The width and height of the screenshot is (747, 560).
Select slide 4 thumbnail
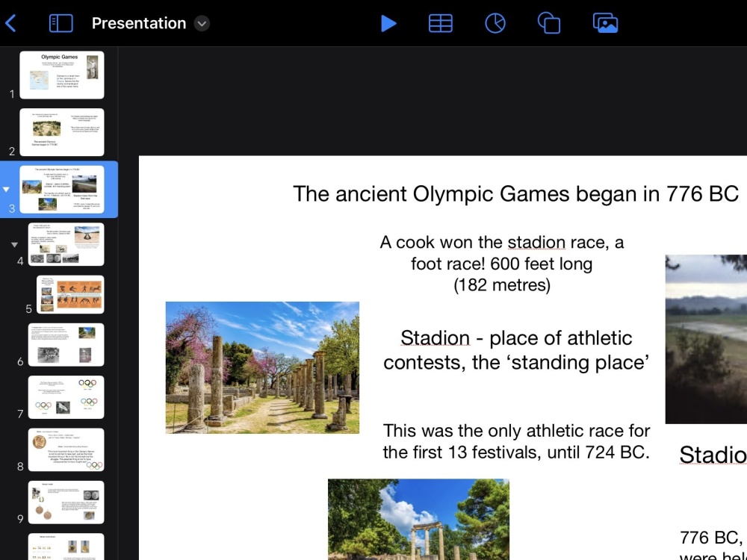click(x=66, y=244)
